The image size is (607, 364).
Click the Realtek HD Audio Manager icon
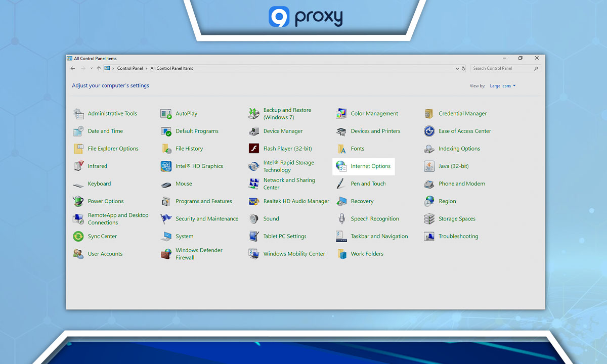click(254, 201)
